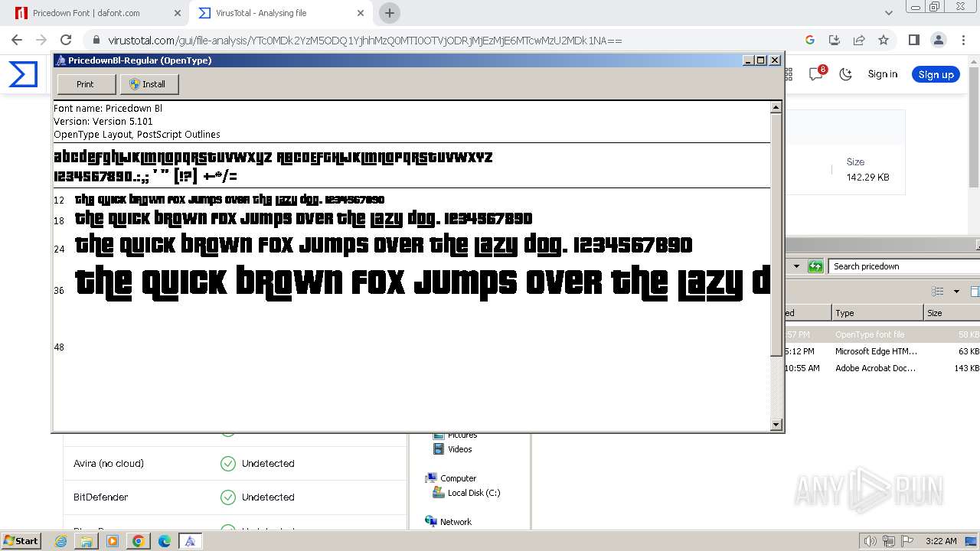
Task: Click Search pricedown field in Explorer
Action: [903, 266]
